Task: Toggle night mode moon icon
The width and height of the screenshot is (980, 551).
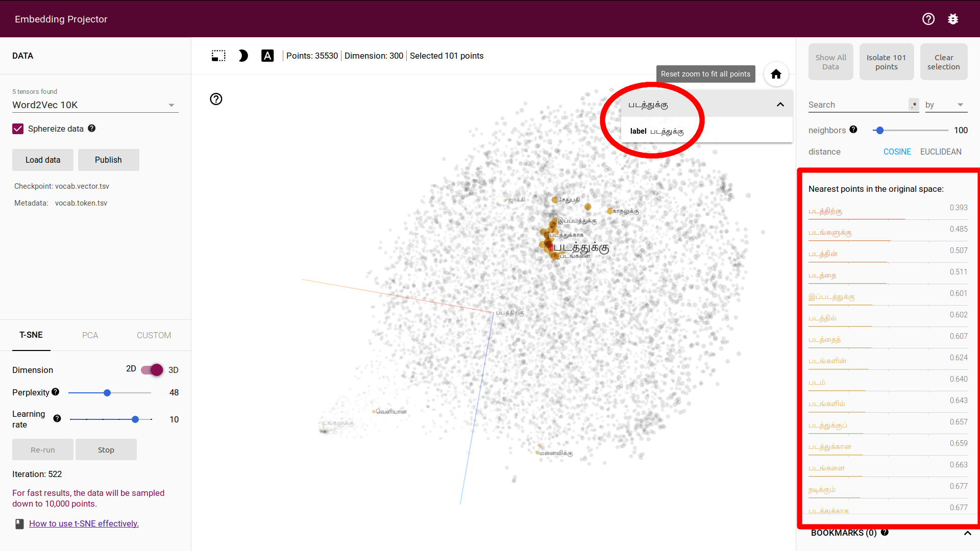Action: point(243,56)
